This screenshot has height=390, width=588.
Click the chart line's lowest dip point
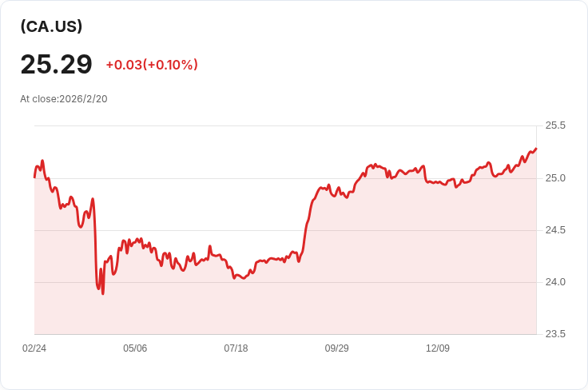103,293
